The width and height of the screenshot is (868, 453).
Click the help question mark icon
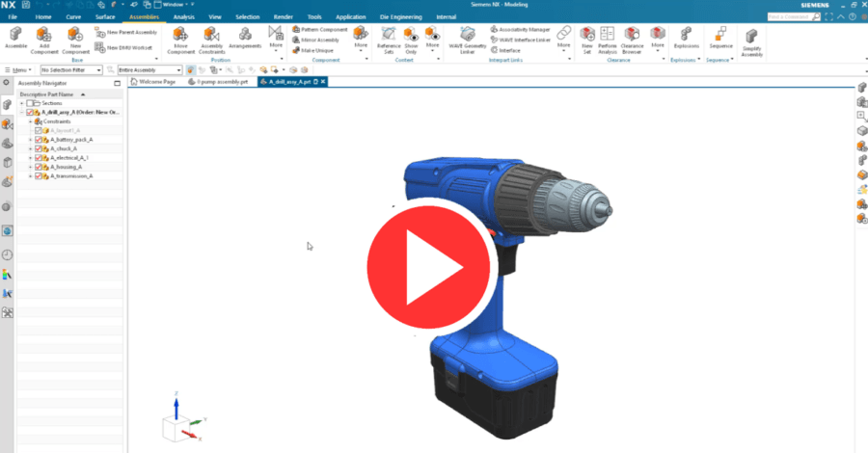(853, 17)
